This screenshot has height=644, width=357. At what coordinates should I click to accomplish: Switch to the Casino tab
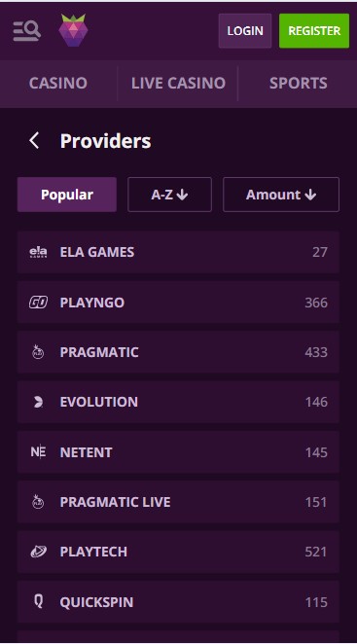pos(58,84)
